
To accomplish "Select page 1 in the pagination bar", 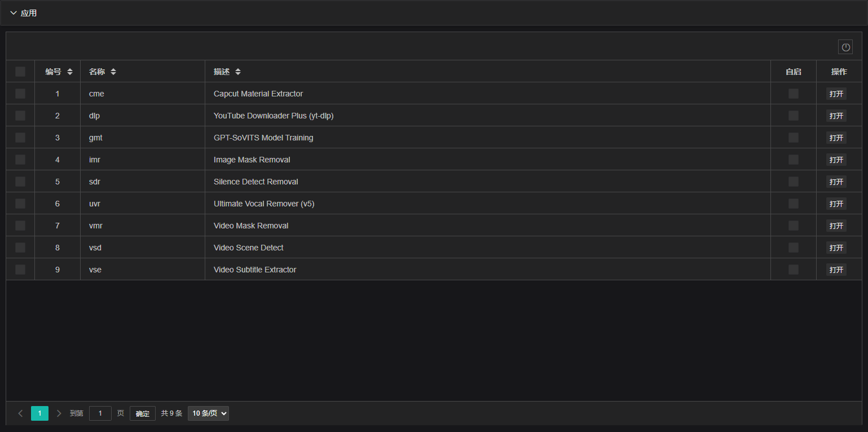I will (39, 413).
